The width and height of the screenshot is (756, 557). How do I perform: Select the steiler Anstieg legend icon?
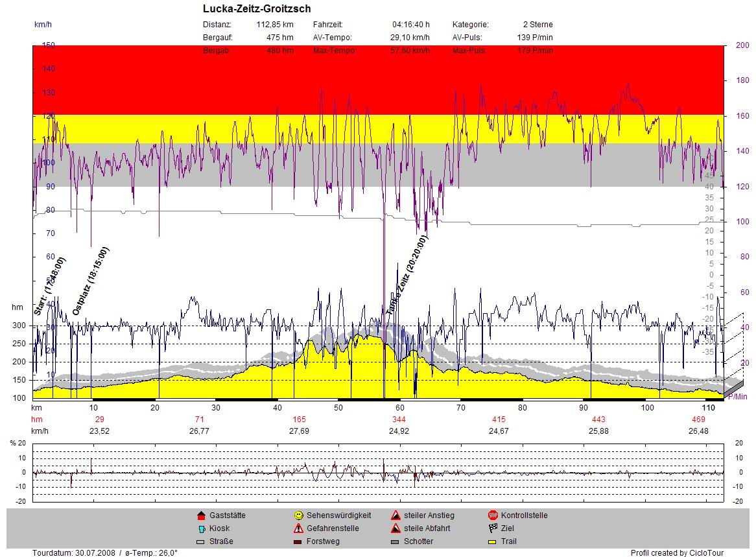pyautogui.click(x=396, y=516)
